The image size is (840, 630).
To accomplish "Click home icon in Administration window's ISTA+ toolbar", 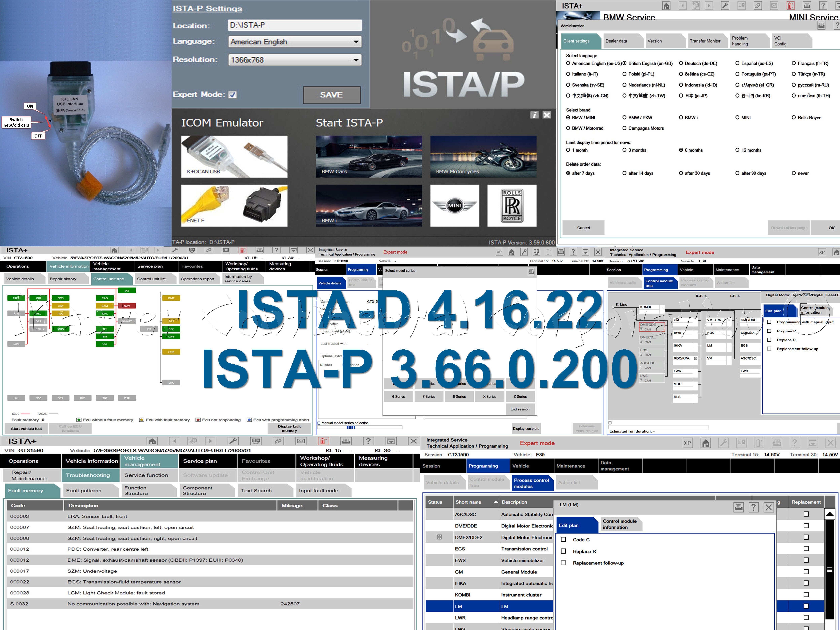I will 666,6.
